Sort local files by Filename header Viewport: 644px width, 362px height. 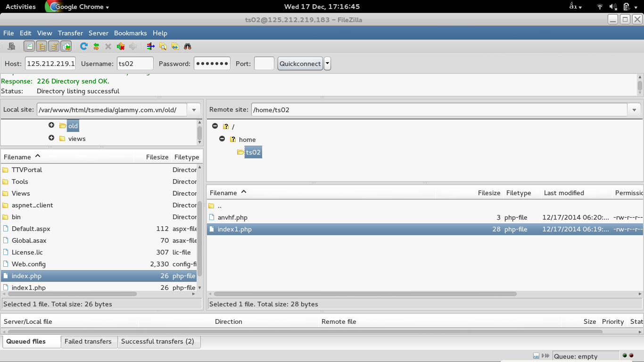(x=67, y=157)
